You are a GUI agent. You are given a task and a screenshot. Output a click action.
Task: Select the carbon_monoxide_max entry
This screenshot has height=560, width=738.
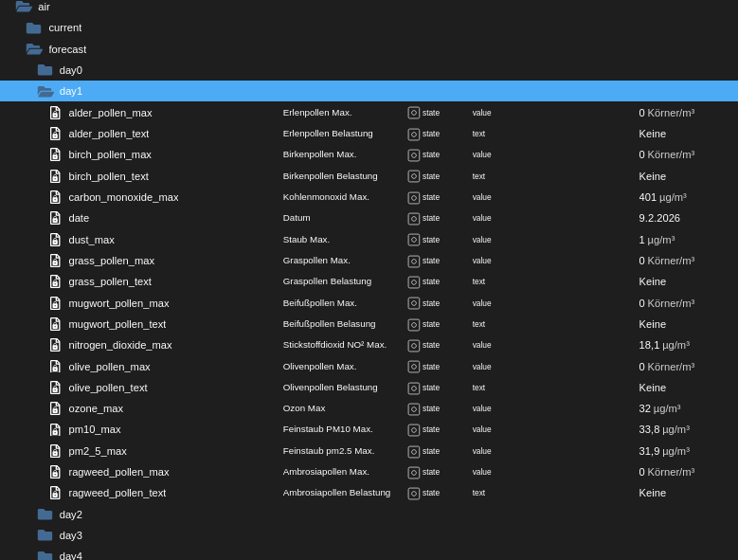pos(123,197)
